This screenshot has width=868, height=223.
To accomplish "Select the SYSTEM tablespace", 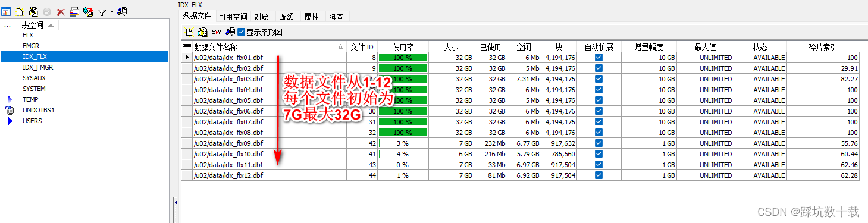I will coord(34,89).
